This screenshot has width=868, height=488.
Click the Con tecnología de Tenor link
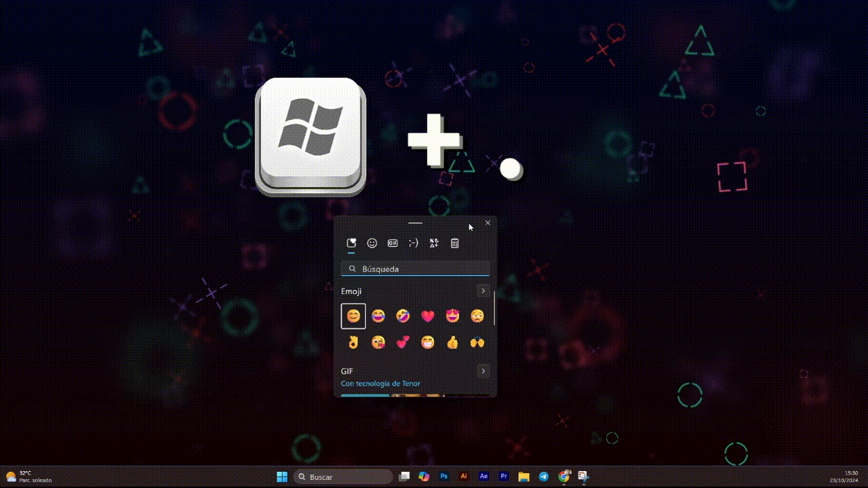(x=380, y=384)
